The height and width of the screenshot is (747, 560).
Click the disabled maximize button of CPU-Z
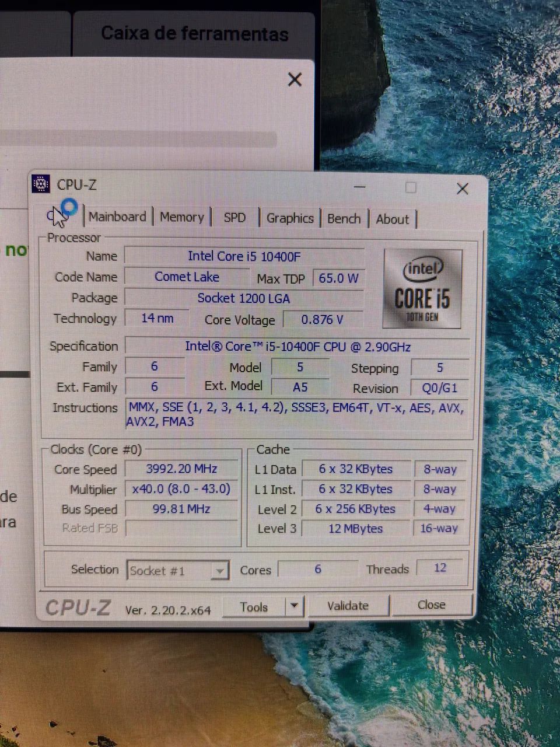click(411, 187)
